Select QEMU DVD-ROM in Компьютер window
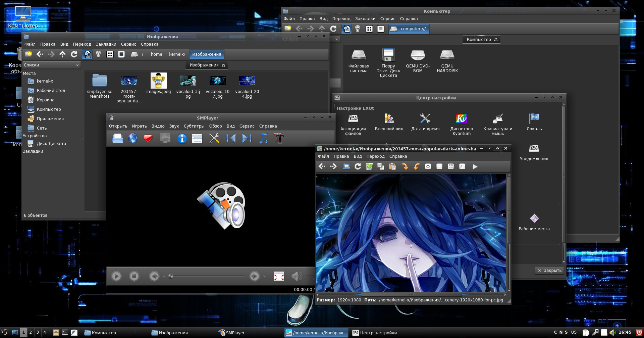Screen dimensions: 644x338 pyautogui.click(x=418, y=61)
